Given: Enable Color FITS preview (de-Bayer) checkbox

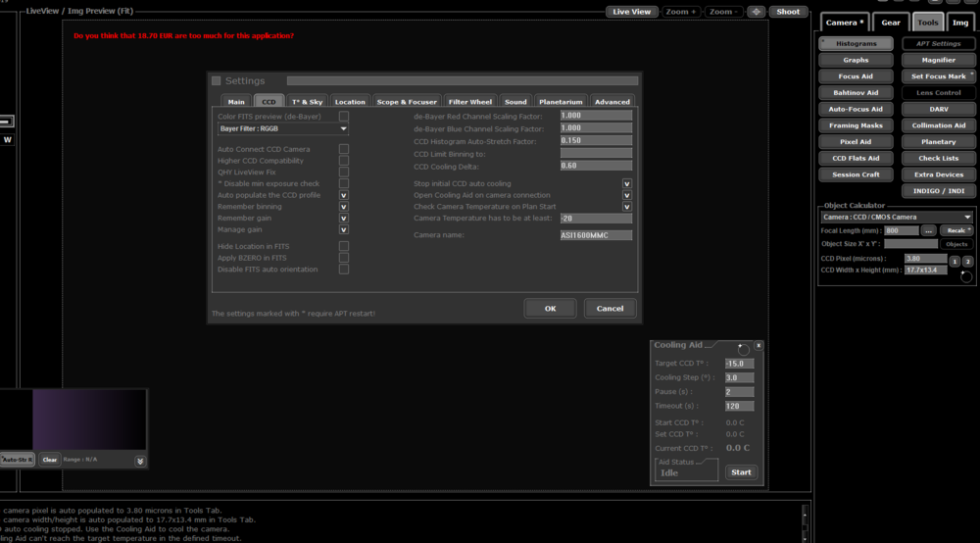Looking at the screenshot, I should point(344,117).
